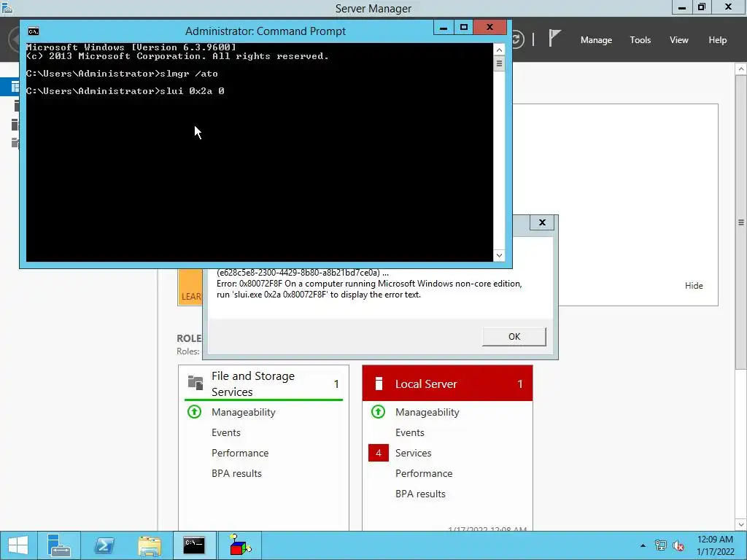Viewport: 747px width, 560px height.
Task: Click Services under Local Server
Action: (x=414, y=453)
